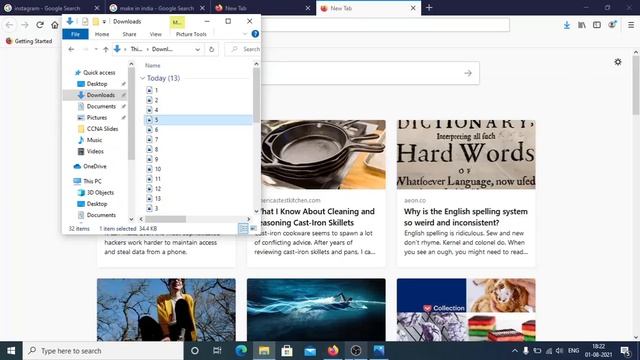Open notification center icon
Screen dimensions: 640x360
click(624, 351)
